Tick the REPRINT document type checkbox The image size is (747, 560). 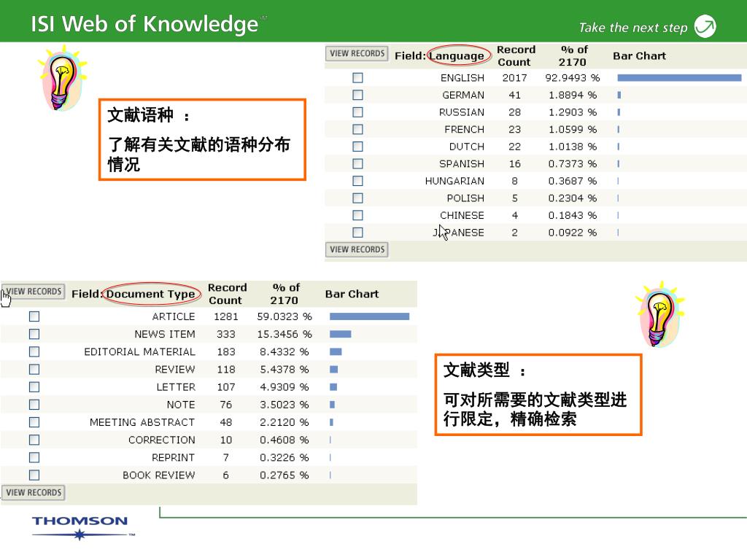(x=34, y=457)
